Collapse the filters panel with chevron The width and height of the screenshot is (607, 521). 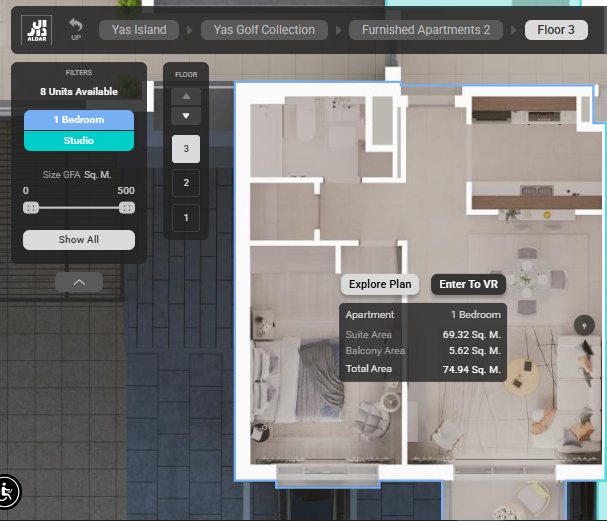(79, 283)
